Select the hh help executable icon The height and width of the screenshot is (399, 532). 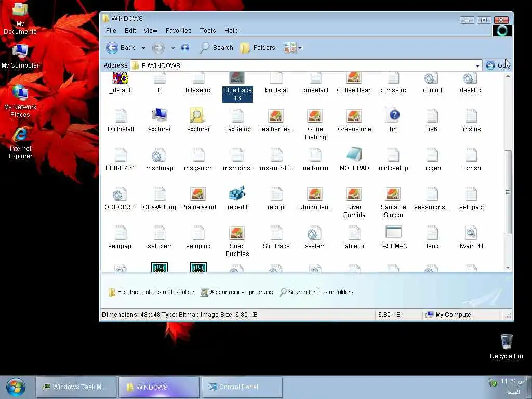[393, 120]
